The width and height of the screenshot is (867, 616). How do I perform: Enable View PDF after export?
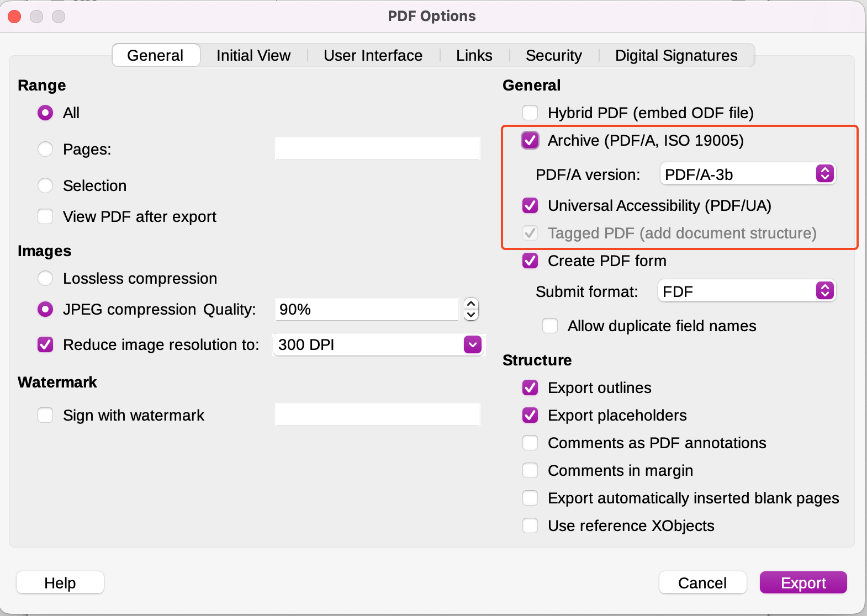point(45,216)
